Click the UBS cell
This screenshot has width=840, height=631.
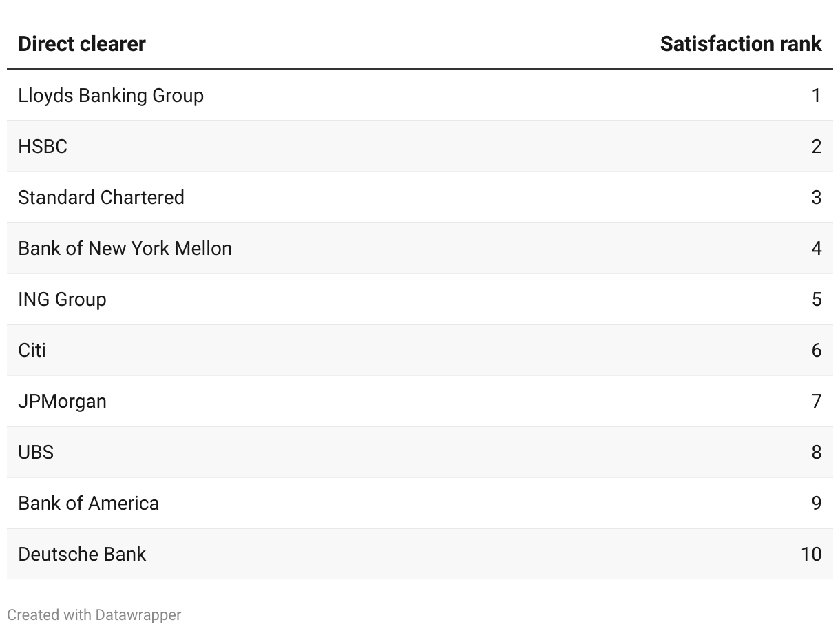[x=36, y=452]
